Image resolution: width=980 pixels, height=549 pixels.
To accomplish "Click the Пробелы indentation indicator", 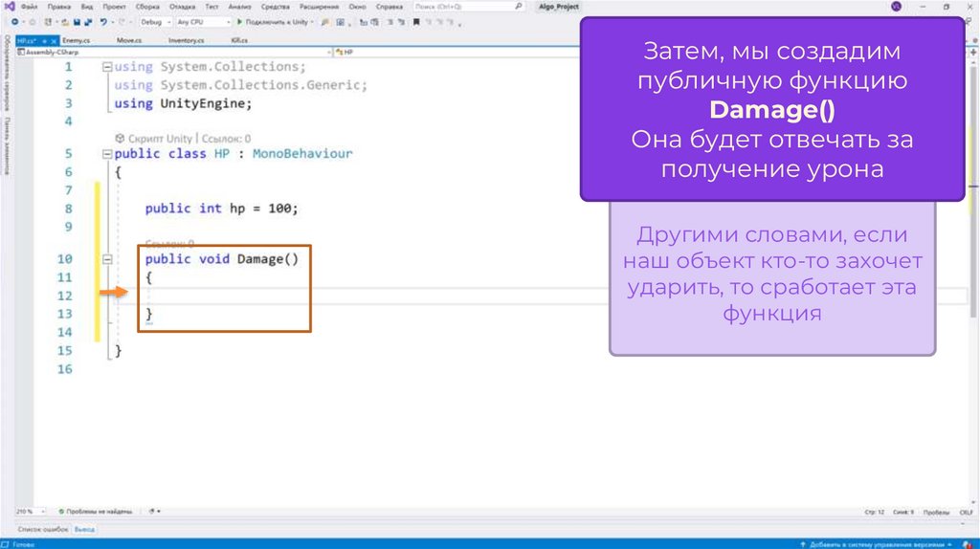I will tap(936, 512).
